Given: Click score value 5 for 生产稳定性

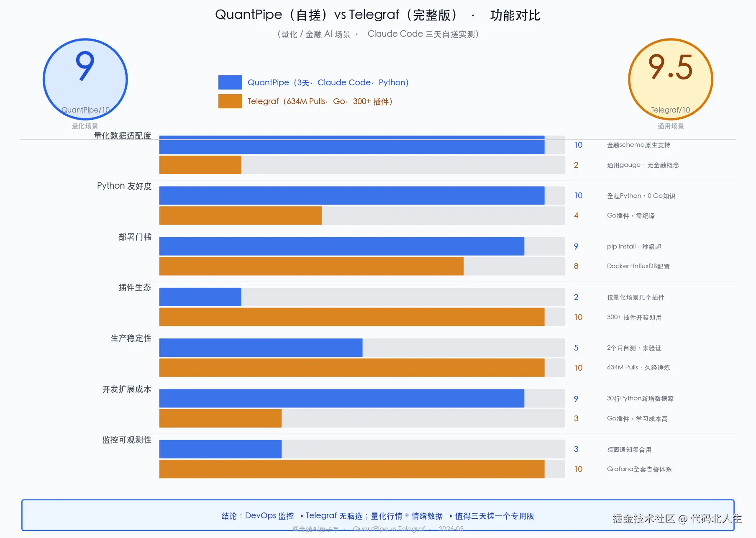Looking at the screenshot, I should (x=576, y=348).
